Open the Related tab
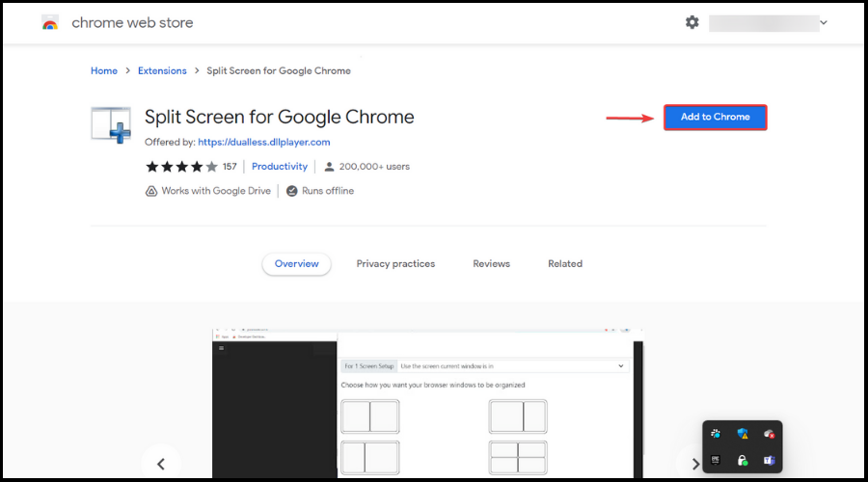 [x=565, y=264]
